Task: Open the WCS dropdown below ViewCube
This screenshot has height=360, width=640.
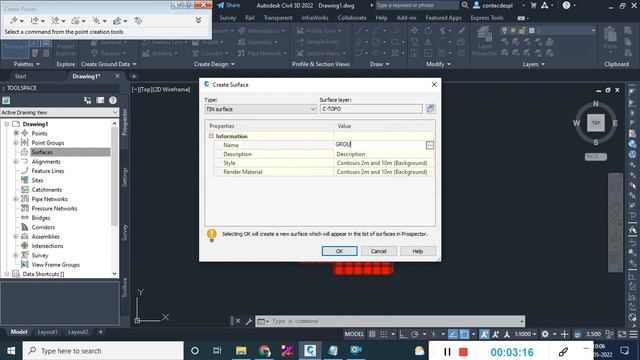Action: tap(596, 157)
